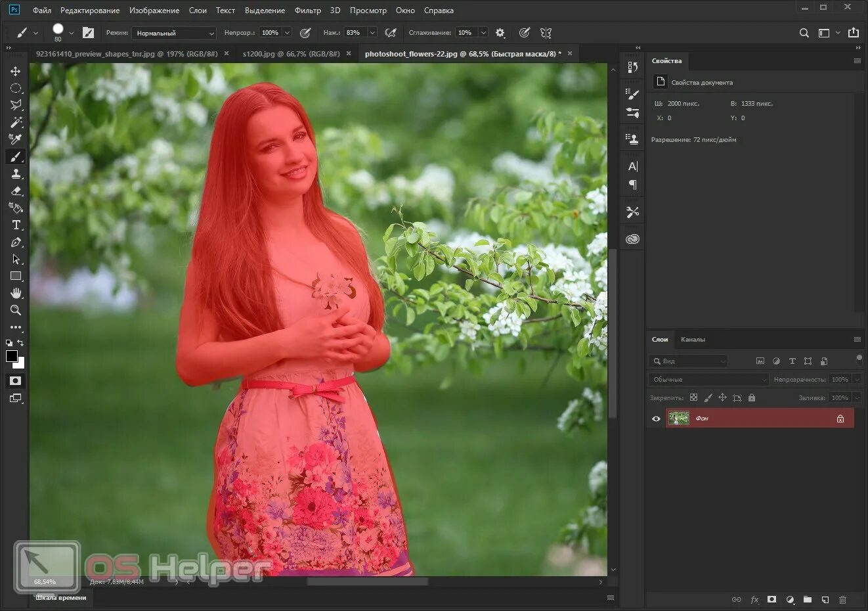
Task: Hide the Фон layer with eye icon
Action: click(x=656, y=419)
